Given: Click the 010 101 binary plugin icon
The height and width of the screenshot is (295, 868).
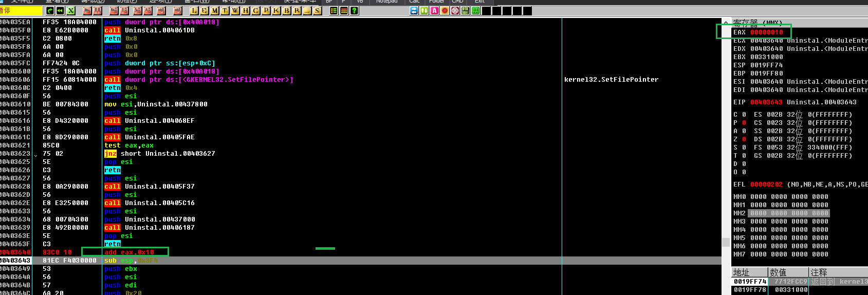Looking at the screenshot, I should point(466,10).
